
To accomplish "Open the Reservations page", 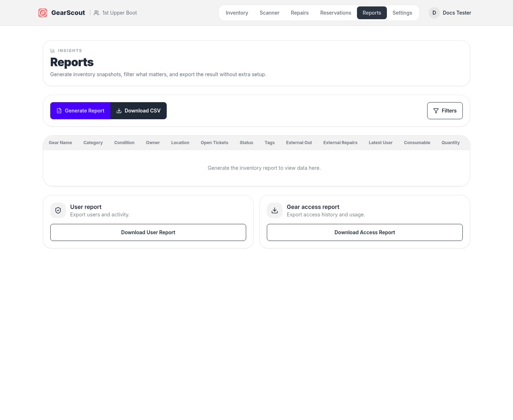I will point(336,13).
